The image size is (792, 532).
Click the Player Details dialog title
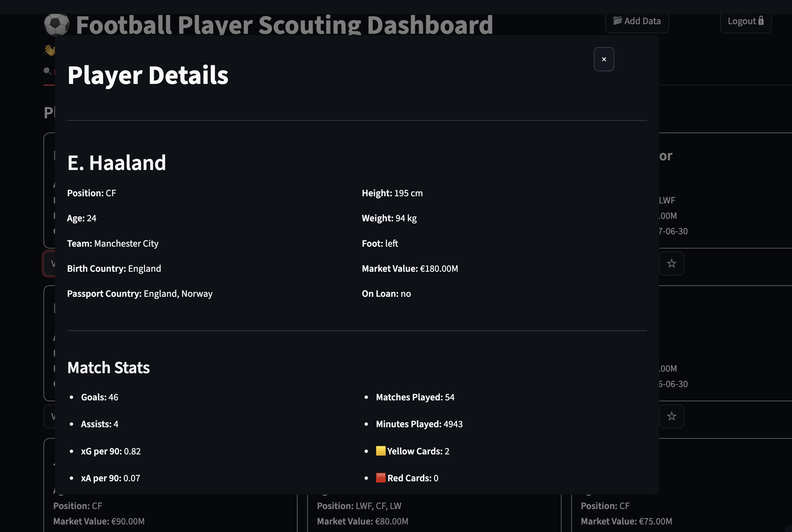[x=148, y=75]
